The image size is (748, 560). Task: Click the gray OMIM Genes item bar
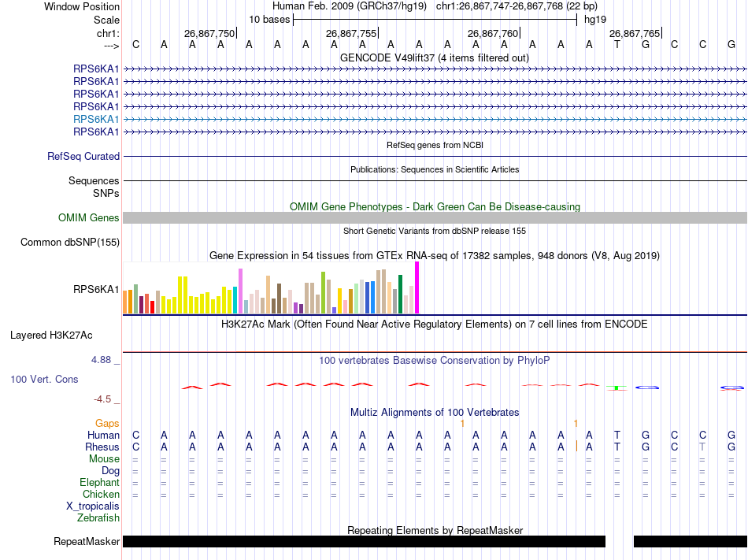435,217
